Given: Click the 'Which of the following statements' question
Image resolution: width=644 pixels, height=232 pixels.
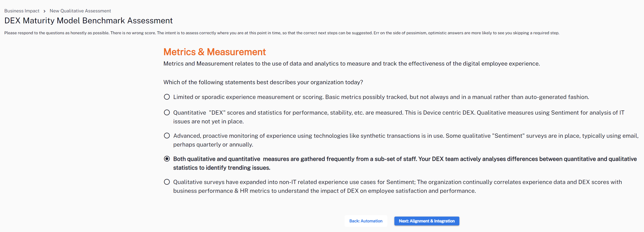Looking at the screenshot, I should 263,82.
